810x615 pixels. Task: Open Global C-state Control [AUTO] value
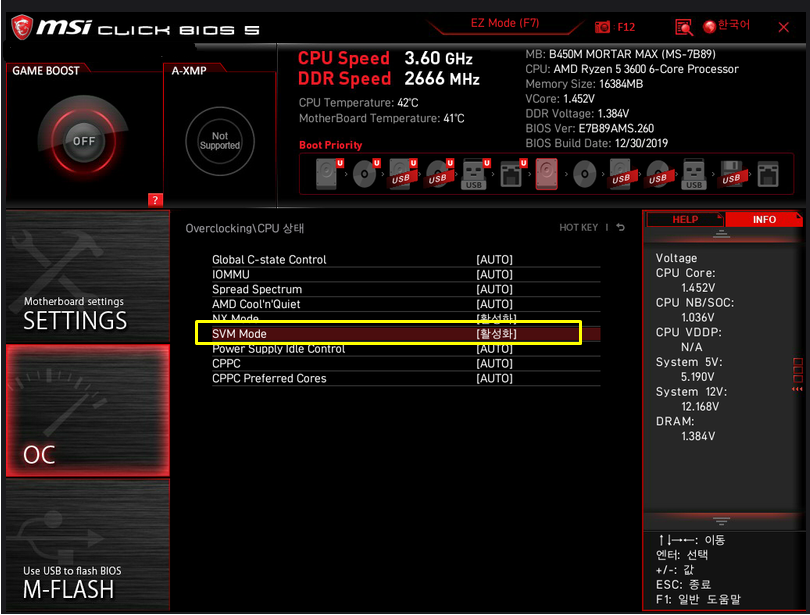pyautogui.click(x=494, y=259)
